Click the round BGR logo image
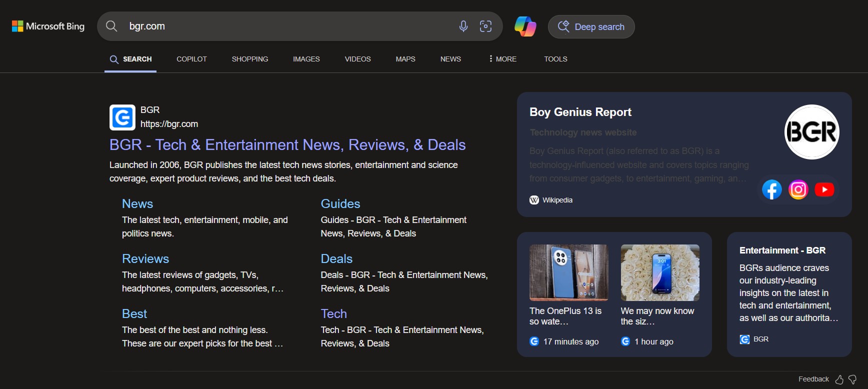The width and height of the screenshot is (868, 389). pos(812,132)
